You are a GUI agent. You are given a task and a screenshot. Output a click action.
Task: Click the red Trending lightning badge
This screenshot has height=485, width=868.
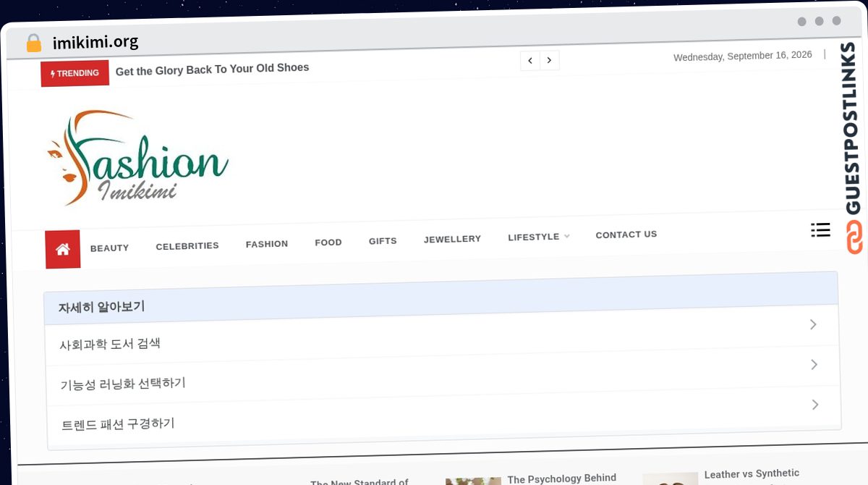pos(75,73)
